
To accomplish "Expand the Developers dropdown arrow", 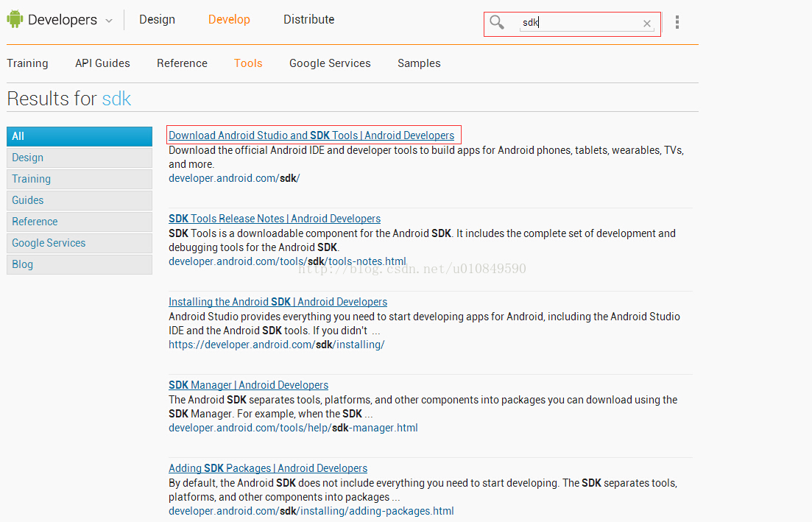I will (109, 21).
